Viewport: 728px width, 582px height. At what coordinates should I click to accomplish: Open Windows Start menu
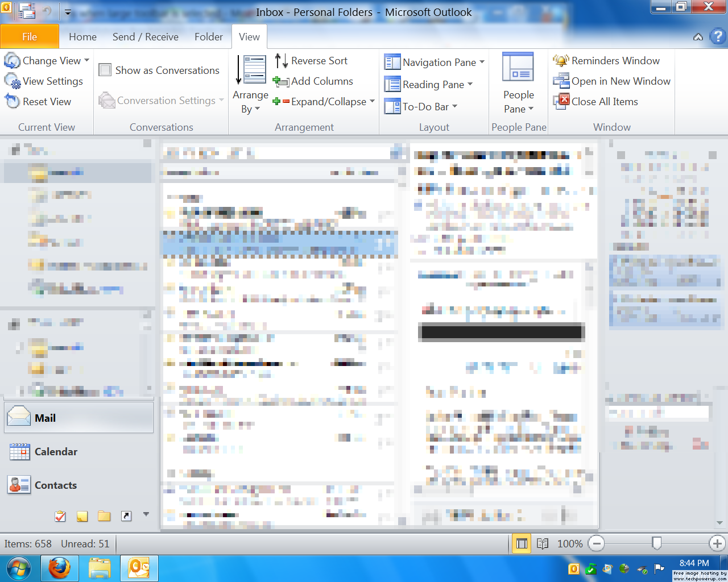click(x=19, y=568)
